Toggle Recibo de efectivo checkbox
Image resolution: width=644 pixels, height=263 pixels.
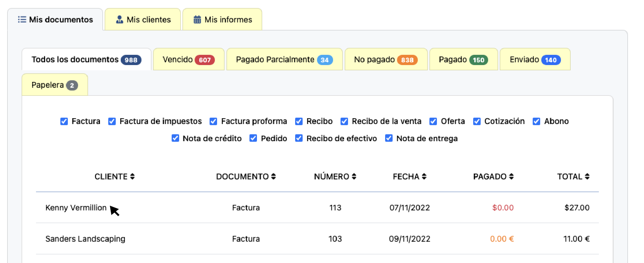point(299,138)
